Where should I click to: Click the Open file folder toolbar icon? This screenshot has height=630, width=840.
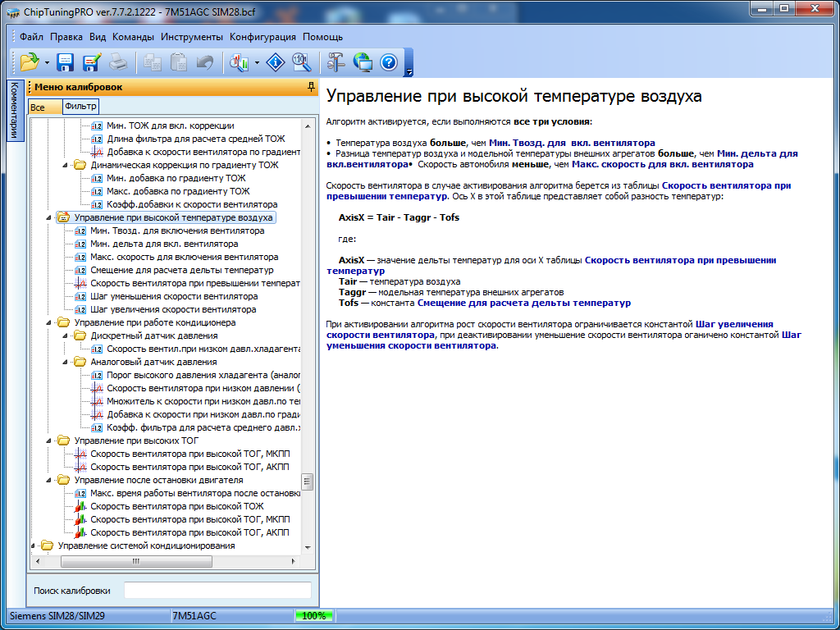pyautogui.click(x=30, y=62)
